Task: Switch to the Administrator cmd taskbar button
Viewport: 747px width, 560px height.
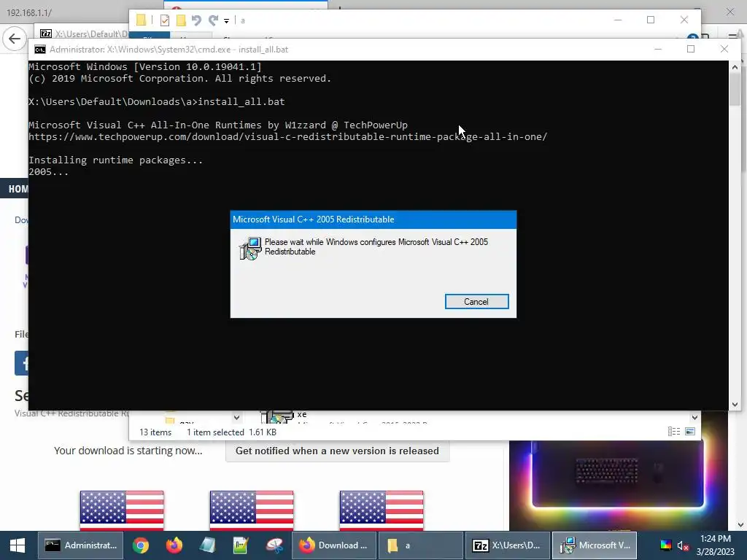Action: click(80, 545)
